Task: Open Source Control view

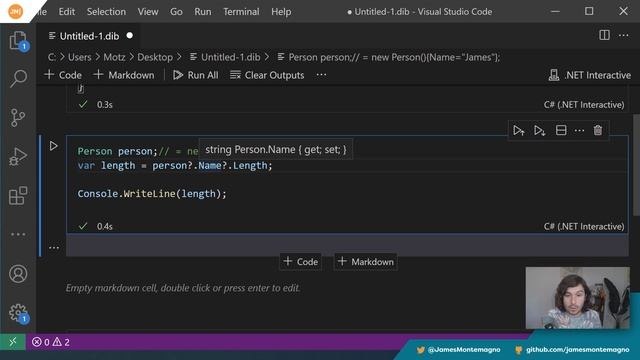Action: [18, 118]
